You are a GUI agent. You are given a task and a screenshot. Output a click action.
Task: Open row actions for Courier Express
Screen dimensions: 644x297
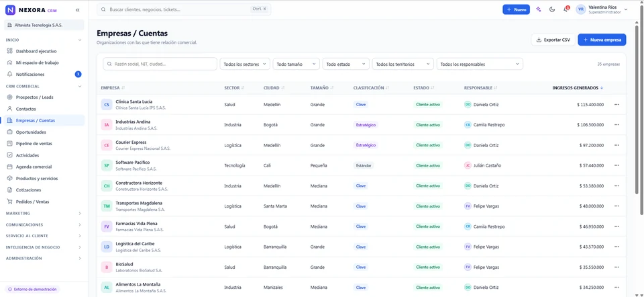tap(616, 145)
